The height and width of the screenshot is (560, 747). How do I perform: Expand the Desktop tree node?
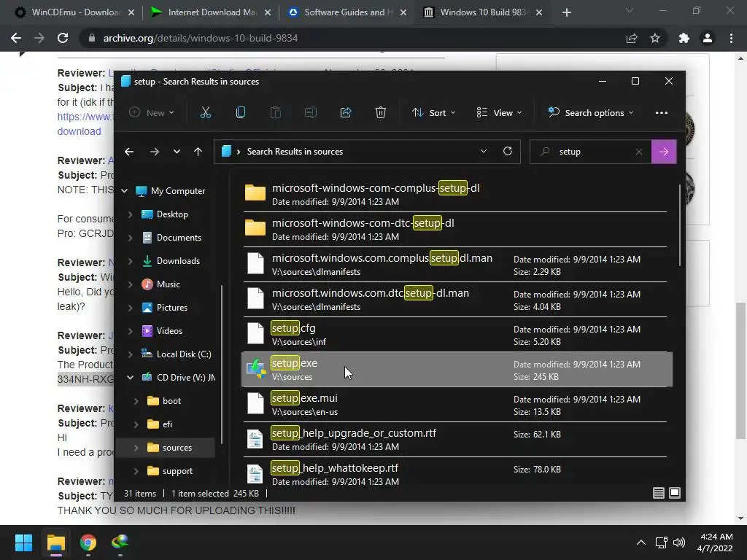pos(130,214)
